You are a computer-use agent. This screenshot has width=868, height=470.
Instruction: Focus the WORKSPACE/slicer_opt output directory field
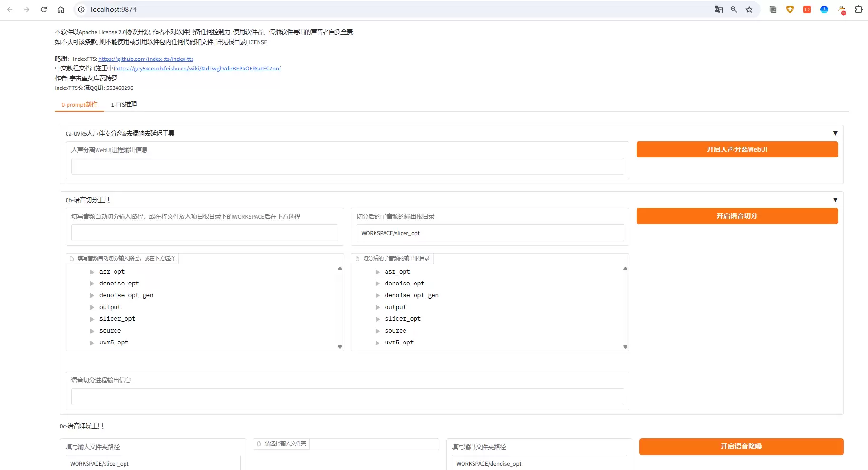[490, 233]
